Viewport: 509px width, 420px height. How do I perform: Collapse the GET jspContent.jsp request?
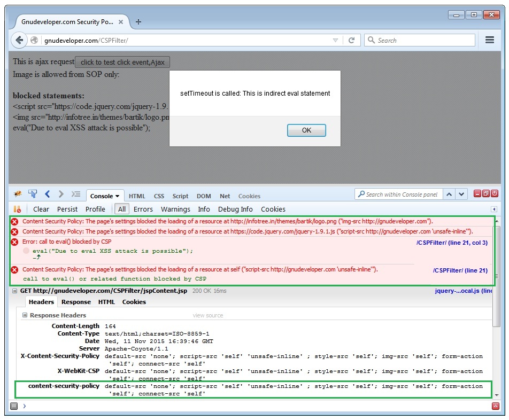coord(16,291)
